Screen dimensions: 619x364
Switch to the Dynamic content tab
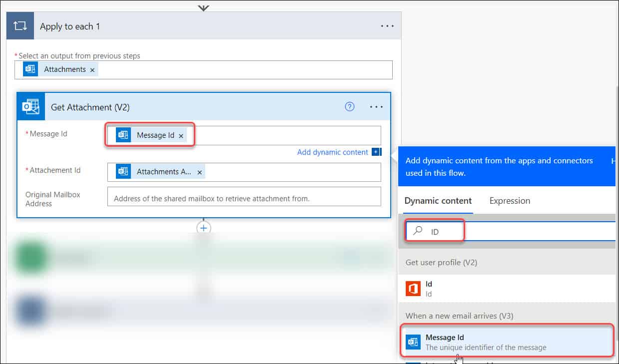tap(438, 200)
